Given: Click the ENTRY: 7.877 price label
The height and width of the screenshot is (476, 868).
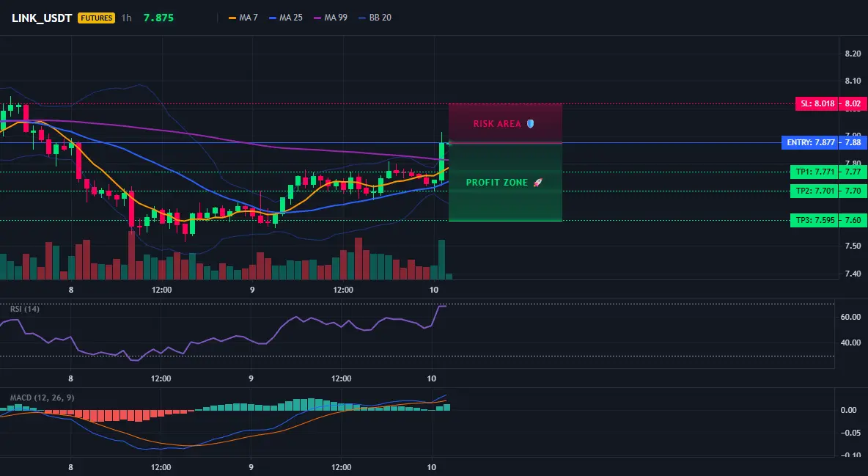Looking at the screenshot, I should pyautogui.click(x=809, y=142).
